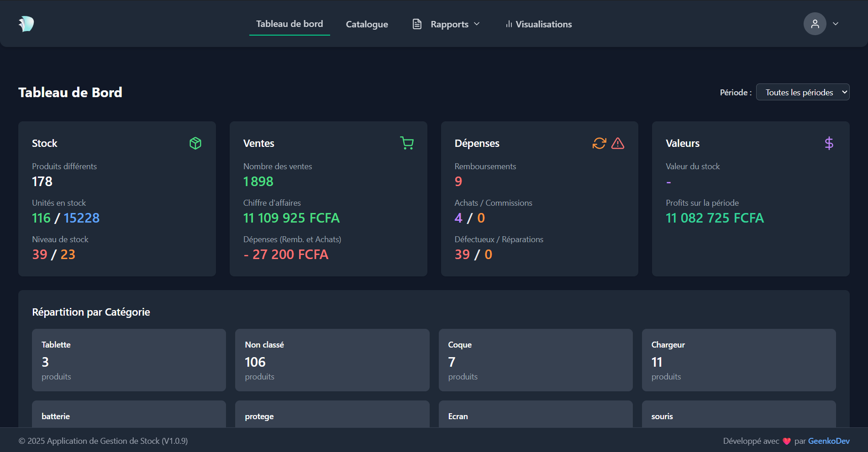This screenshot has height=452, width=868.
Task: Click the red warning triangle icon
Action: pos(618,143)
